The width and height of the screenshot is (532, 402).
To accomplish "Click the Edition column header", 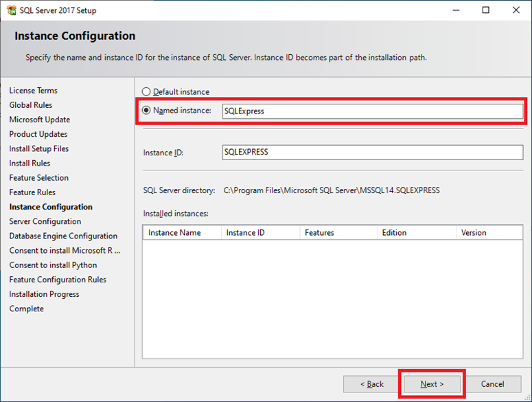I will pos(417,232).
